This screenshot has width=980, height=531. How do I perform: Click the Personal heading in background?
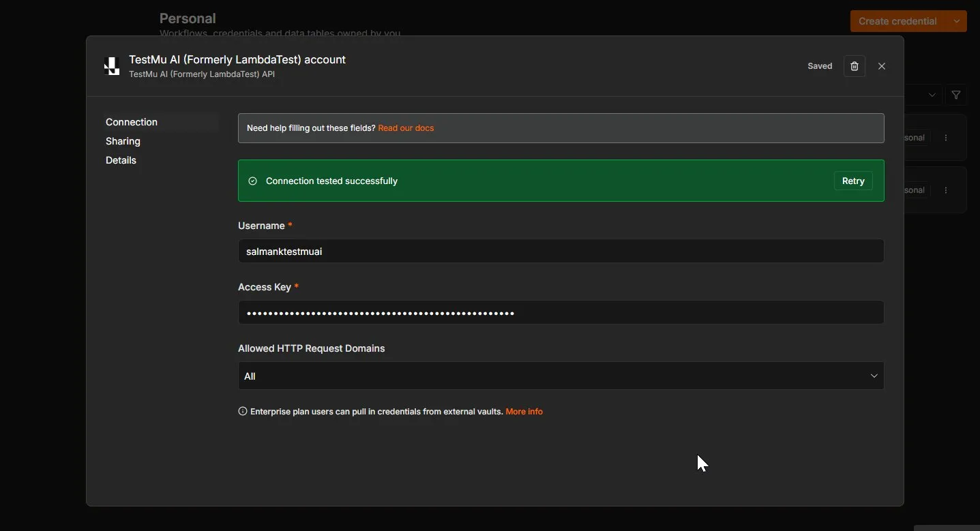pos(188,18)
